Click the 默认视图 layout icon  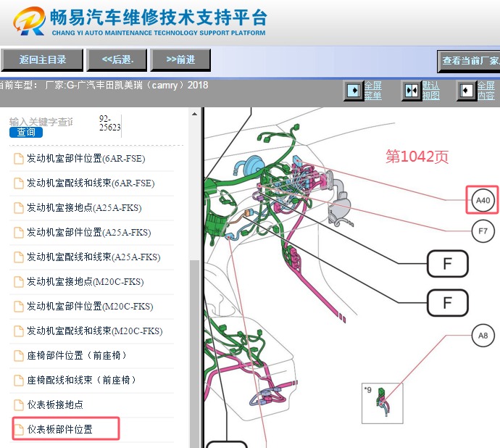(412, 91)
